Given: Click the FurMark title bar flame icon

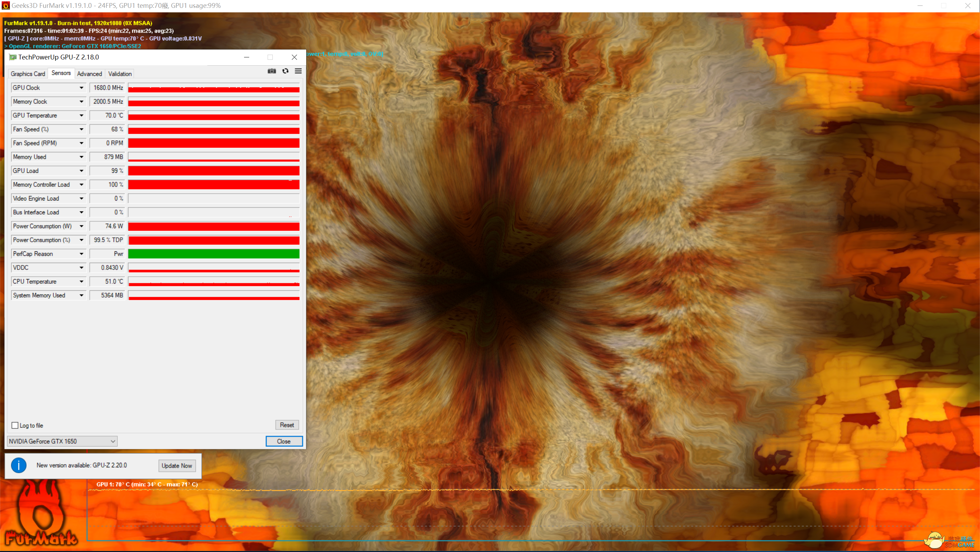Looking at the screenshot, I should coord(5,6).
